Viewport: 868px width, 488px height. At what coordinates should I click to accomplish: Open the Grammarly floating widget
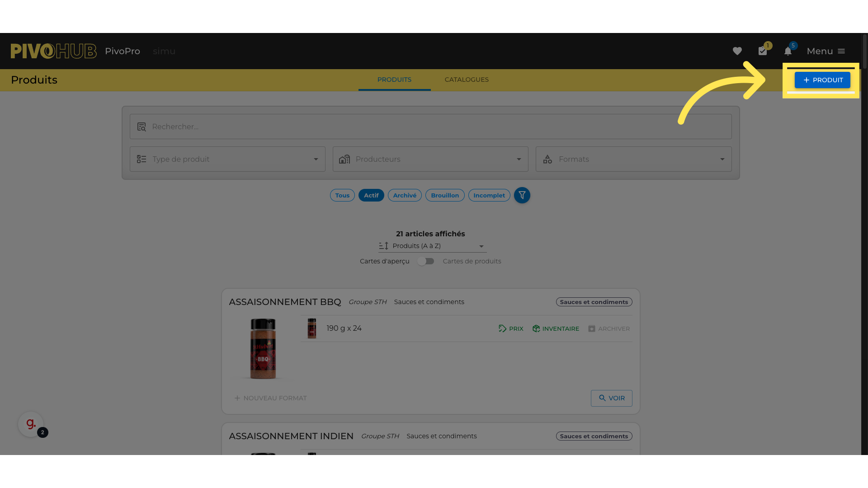point(31,424)
